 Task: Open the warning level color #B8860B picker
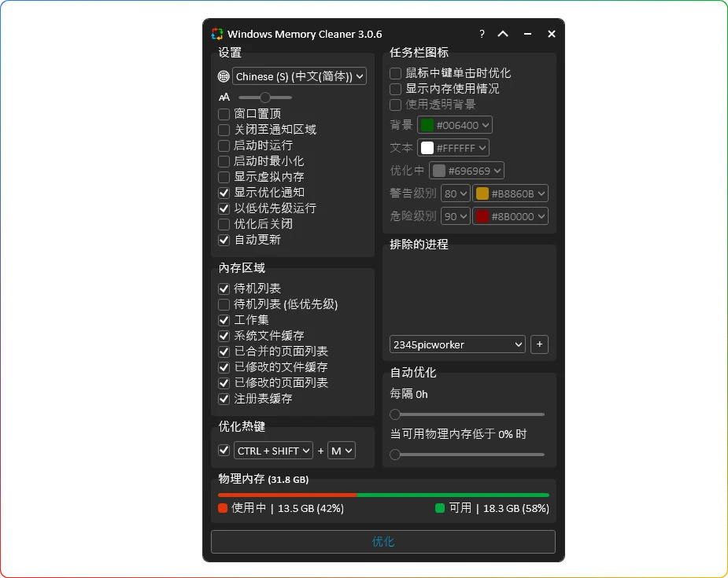(x=510, y=193)
